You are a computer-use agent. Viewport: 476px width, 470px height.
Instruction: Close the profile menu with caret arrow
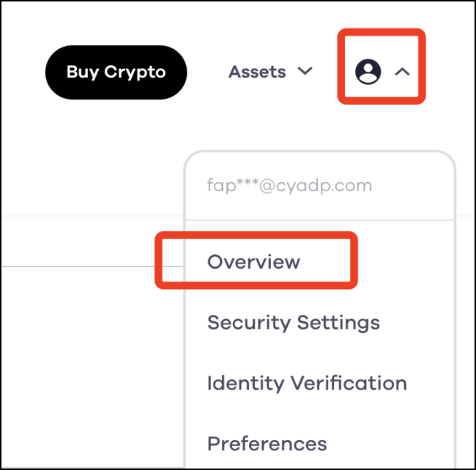coord(402,72)
